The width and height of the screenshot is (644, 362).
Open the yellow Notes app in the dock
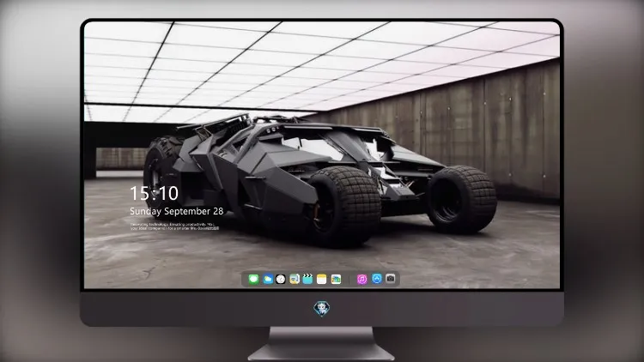tap(322, 279)
